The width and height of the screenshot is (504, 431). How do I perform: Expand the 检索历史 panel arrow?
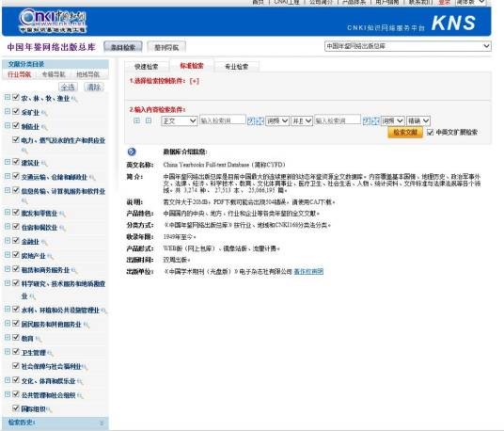(102, 423)
